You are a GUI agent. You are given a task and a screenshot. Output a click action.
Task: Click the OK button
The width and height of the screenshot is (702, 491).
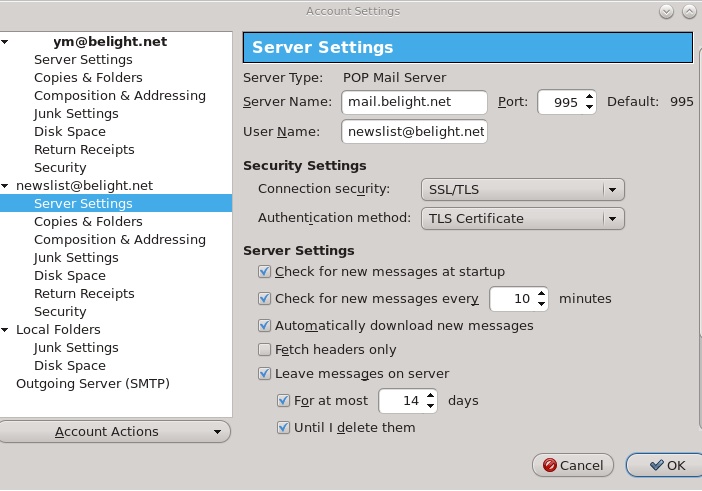click(x=666, y=465)
